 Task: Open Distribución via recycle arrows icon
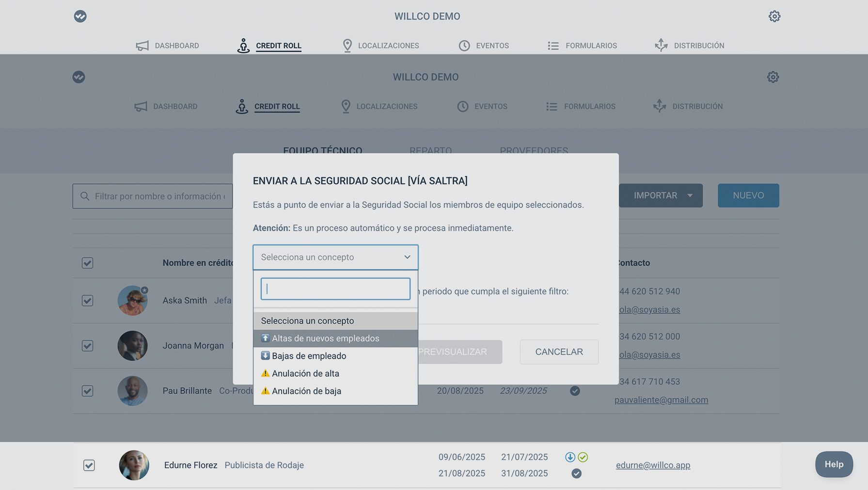[x=661, y=46]
